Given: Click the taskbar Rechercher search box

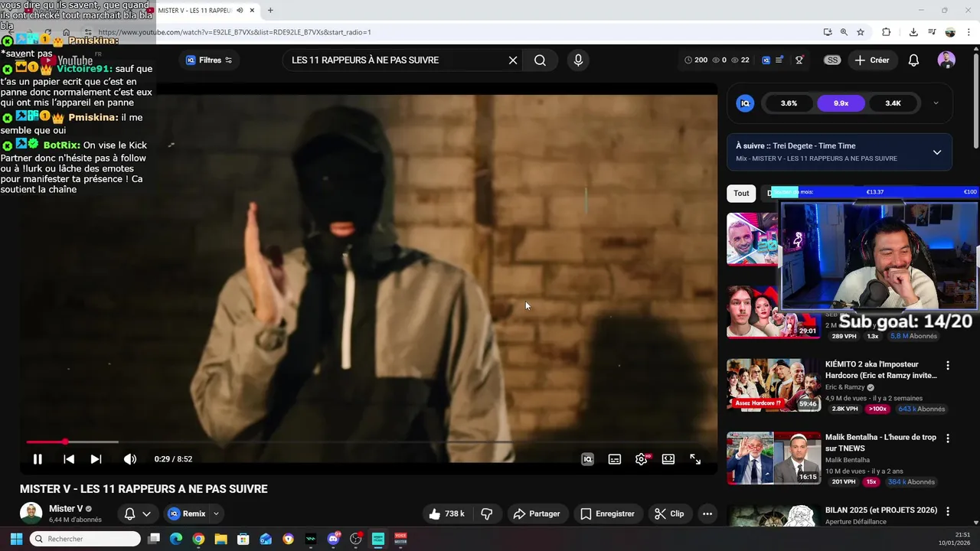Looking at the screenshot, I should (x=84, y=539).
